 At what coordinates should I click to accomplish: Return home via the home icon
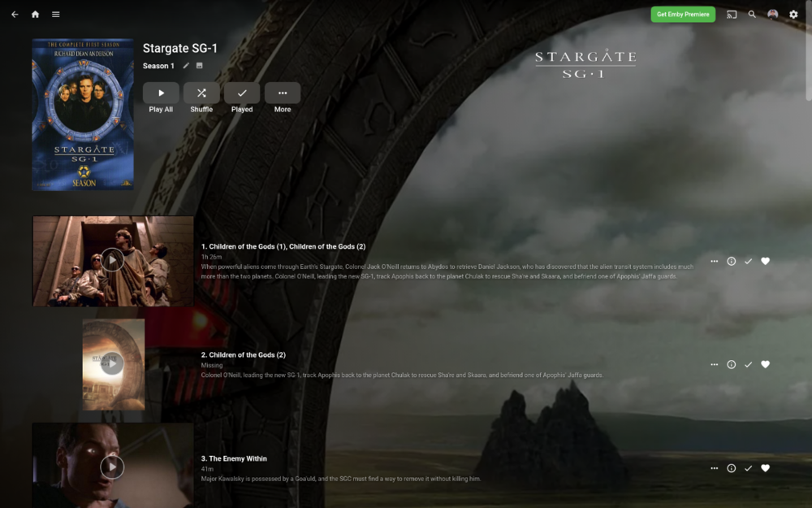pos(34,14)
